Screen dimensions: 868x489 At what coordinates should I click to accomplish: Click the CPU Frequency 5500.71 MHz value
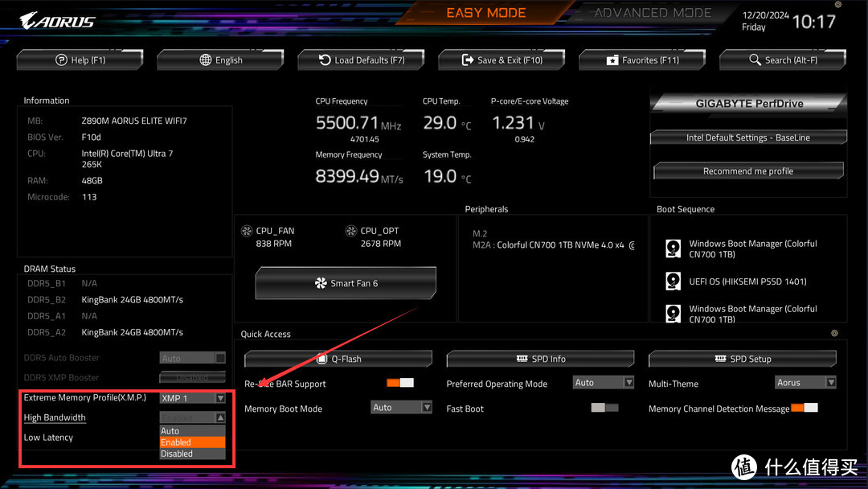[x=358, y=123]
